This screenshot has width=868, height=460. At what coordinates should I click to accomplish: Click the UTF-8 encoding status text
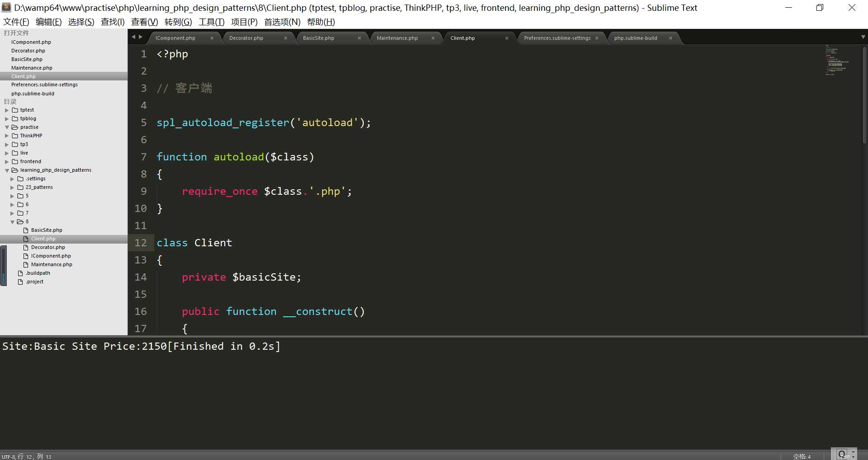click(x=8, y=456)
